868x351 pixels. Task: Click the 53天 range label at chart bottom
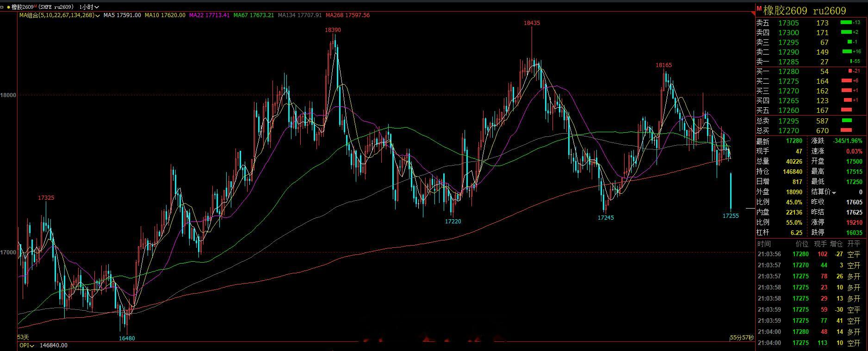point(23,337)
